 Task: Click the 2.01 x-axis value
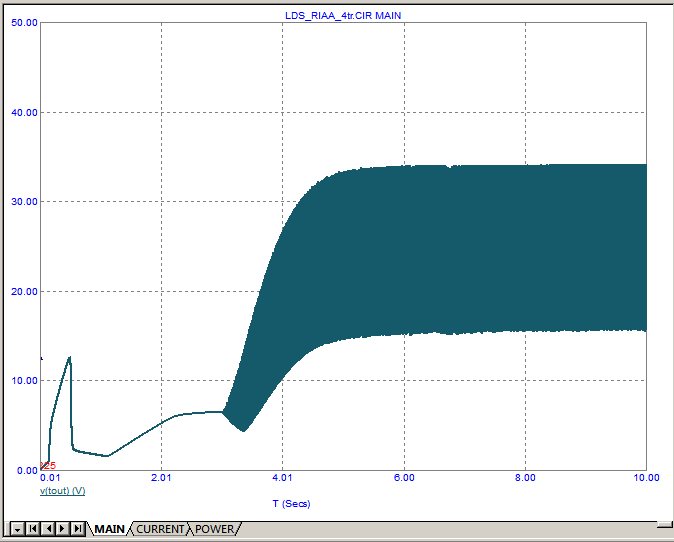161,478
